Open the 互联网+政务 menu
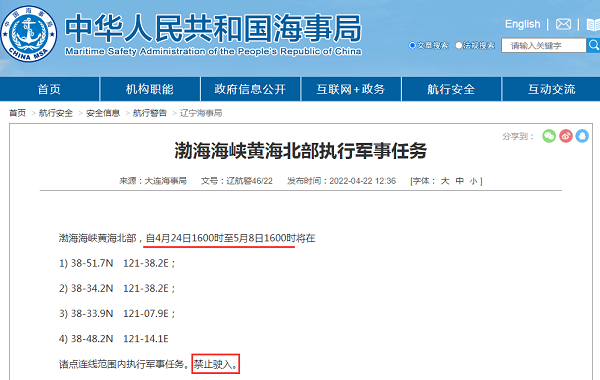Screen dimensions: 600x380 351,89
